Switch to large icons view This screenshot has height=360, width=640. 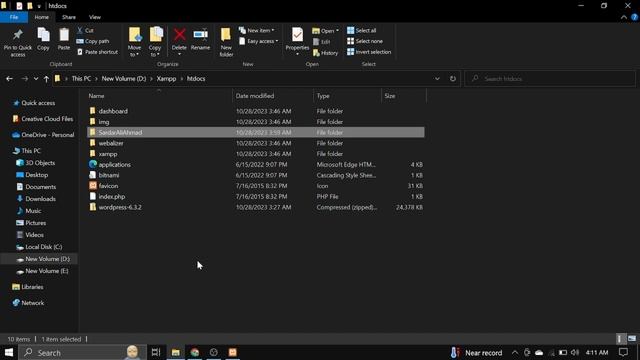pyautogui.click(x=632, y=339)
